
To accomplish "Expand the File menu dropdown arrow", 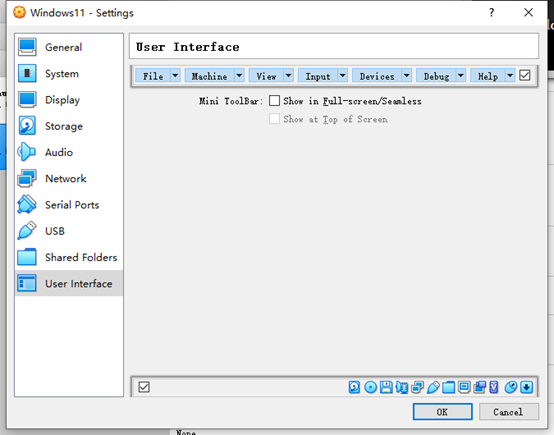I will (175, 75).
